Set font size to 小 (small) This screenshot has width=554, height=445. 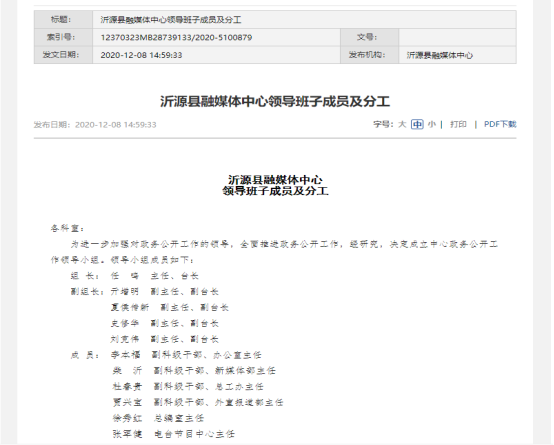(431, 124)
